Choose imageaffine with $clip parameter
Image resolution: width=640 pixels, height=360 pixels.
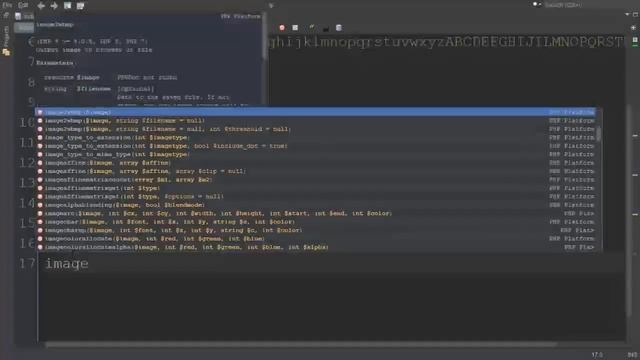pos(315,171)
